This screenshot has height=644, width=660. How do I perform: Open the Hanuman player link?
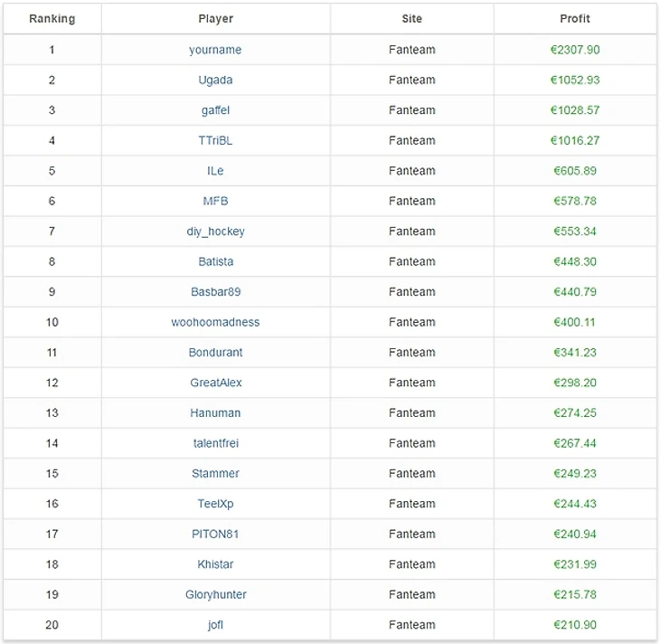click(215, 413)
